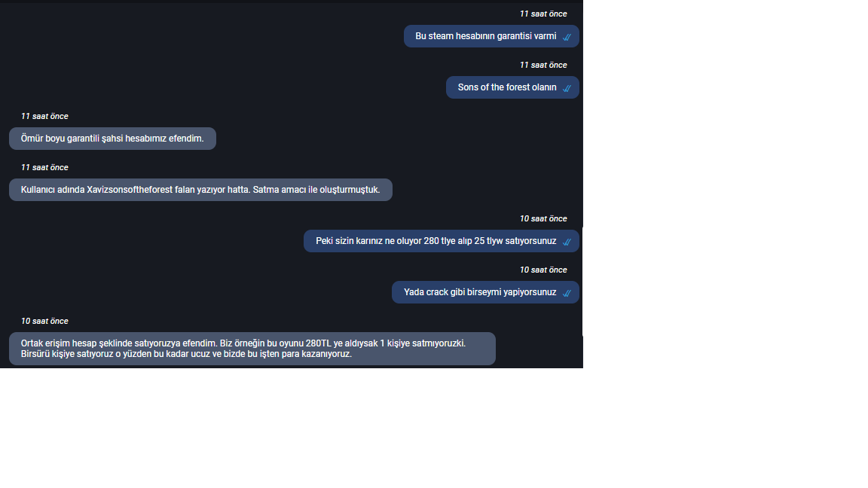Click 'Yada crack gibi birseymi yapiyorsunuz' bubble
Viewport: 868px width, 488px height.
[485, 292]
